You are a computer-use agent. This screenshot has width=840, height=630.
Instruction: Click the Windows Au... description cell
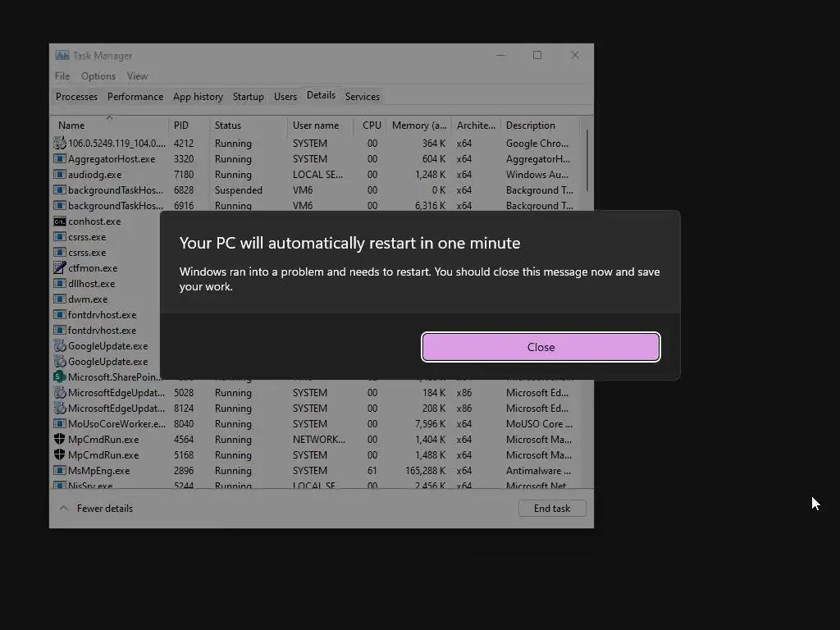pos(536,174)
